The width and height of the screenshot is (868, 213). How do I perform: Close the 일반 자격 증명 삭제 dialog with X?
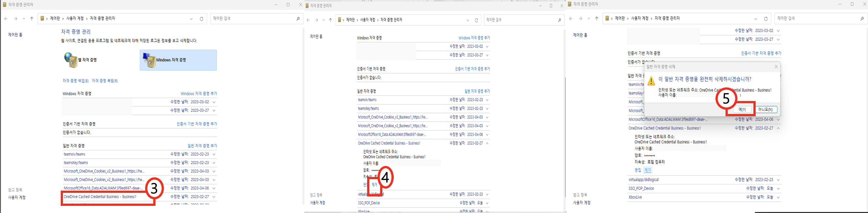tap(776, 67)
